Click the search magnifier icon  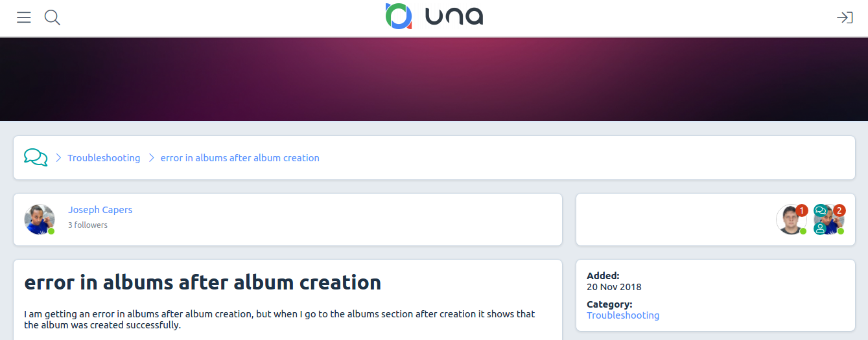click(53, 17)
